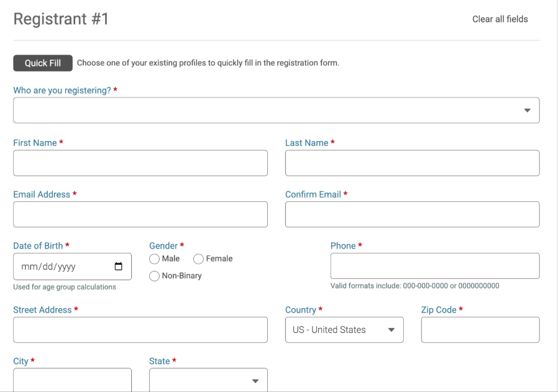Focus the Phone number input
Image resolution: width=558 pixels, height=392 pixels.
[x=435, y=266]
